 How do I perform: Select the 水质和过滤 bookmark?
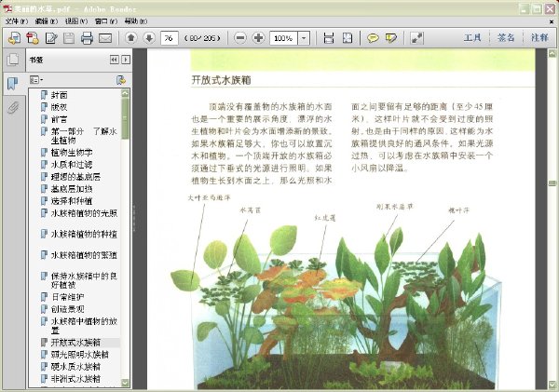(x=72, y=165)
